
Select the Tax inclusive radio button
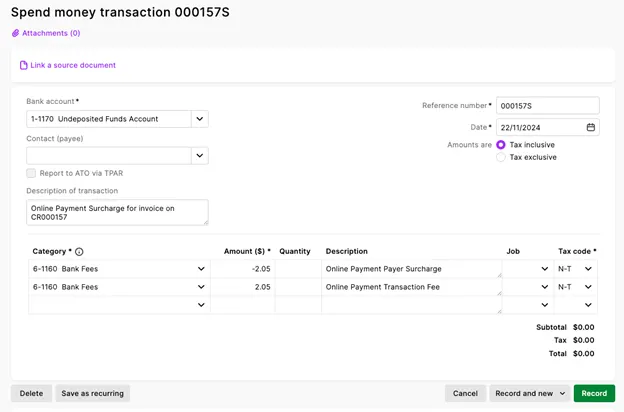501,145
